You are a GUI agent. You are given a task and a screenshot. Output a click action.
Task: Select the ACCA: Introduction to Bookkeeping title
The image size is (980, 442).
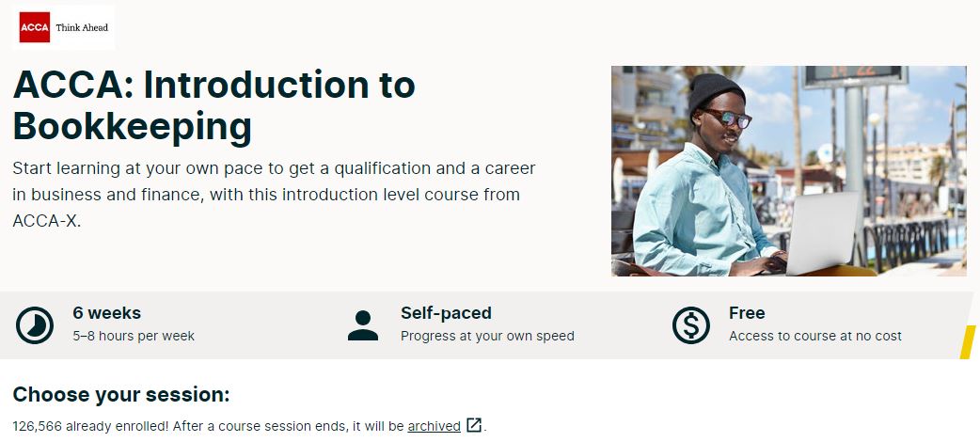213,105
